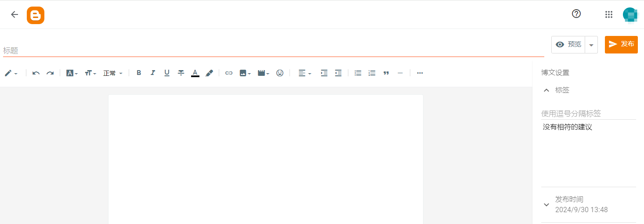Open the 正常 paragraph style dropdown

[113, 73]
